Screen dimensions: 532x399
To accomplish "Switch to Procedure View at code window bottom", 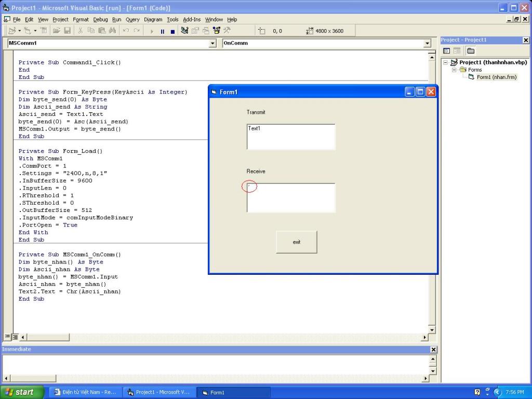I will coord(7,337).
